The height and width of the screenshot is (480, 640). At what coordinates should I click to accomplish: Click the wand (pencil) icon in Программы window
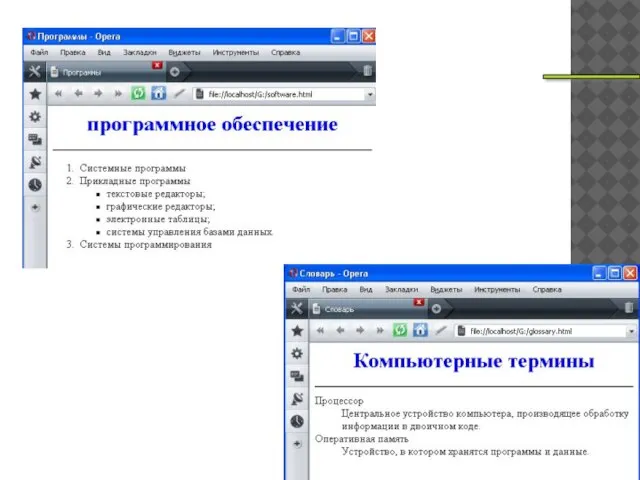pos(180,94)
